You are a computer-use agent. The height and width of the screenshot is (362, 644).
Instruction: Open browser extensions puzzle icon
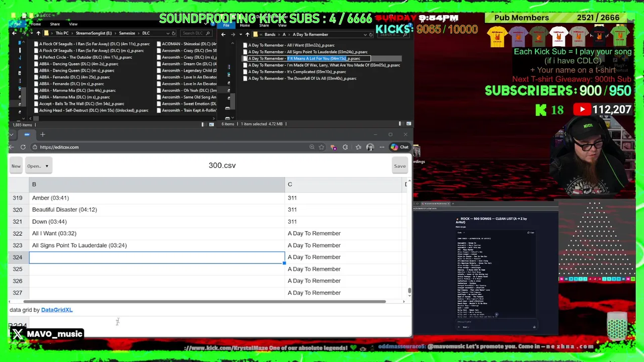coord(345,147)
